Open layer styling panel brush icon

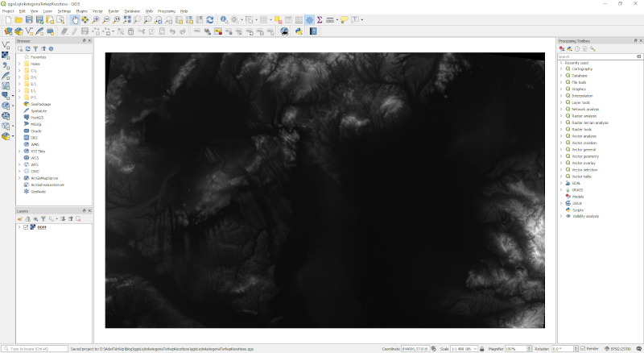click(19, 219)
